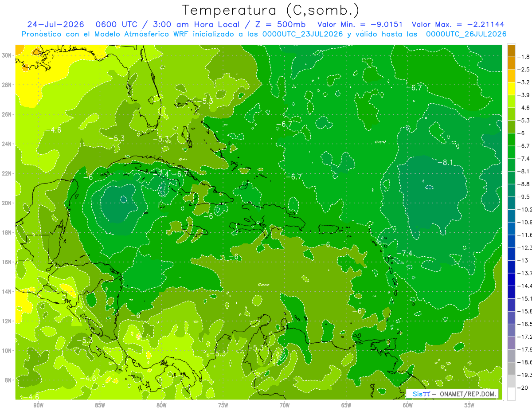Click purple colorbar swatch between -17.2 and -17.9
532x411 pixels.
tap(511, 343)
